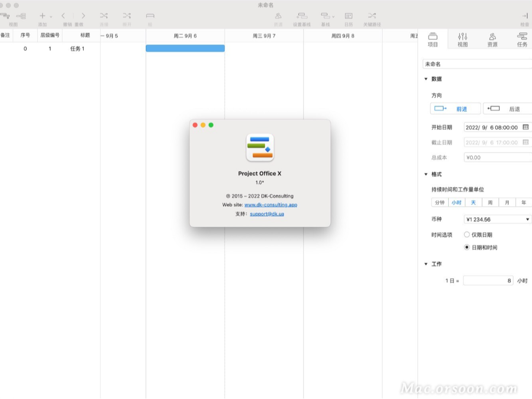Switch to the 视图 panel tab
Image resolution: width=532 pixels, height=399 pixels.
tap(462, 38)
